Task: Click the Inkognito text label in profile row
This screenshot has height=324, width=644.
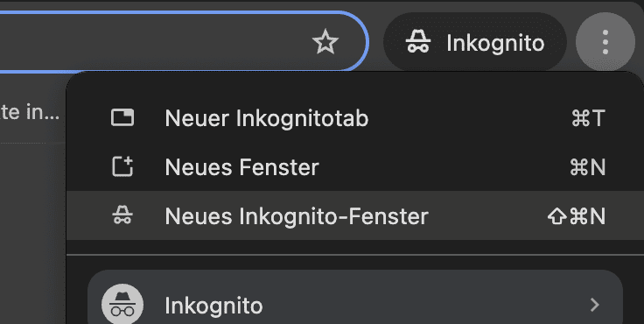Action: pos(213,306)
